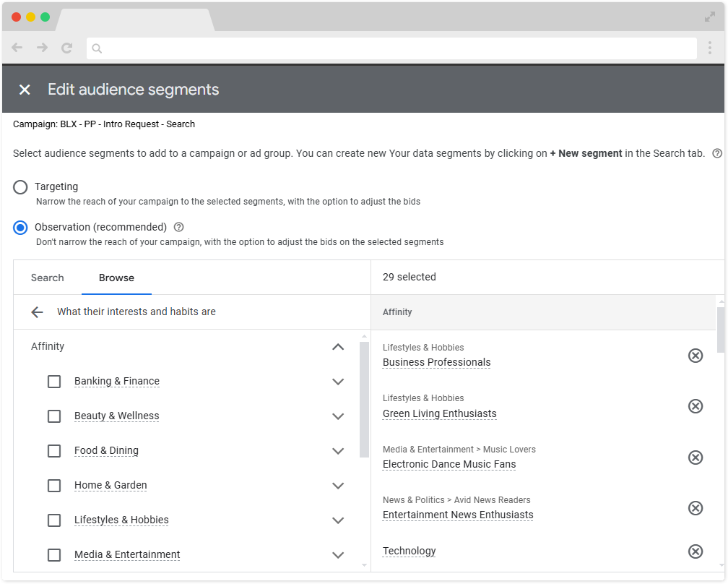728x584 pixels.
Task: Go back in the browser
Action: point(17,48)
